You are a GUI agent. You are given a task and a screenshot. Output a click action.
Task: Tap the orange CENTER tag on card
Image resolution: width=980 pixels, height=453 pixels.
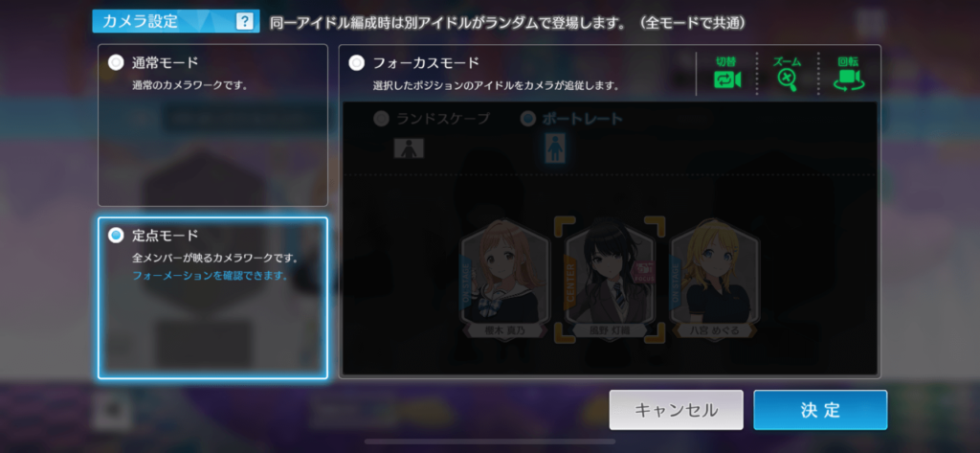(568, 282)
